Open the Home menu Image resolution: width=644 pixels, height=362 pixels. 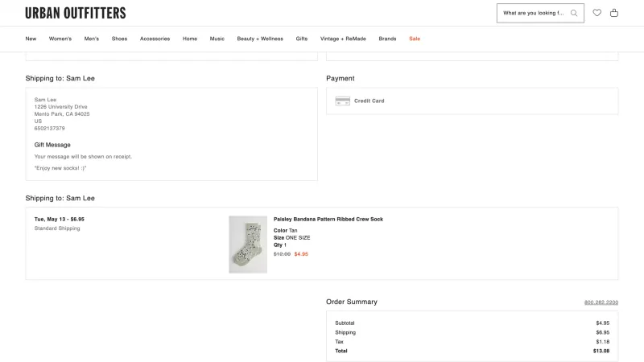point(190,39)
